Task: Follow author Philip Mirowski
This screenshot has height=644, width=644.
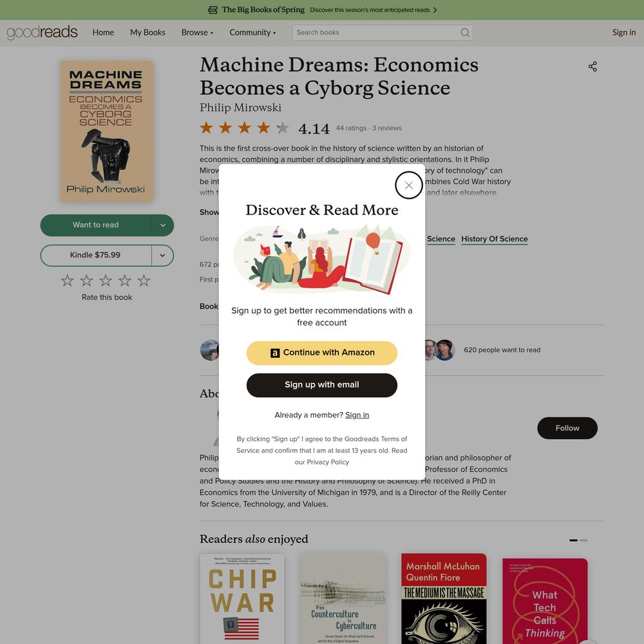Action: coord(567,428)
